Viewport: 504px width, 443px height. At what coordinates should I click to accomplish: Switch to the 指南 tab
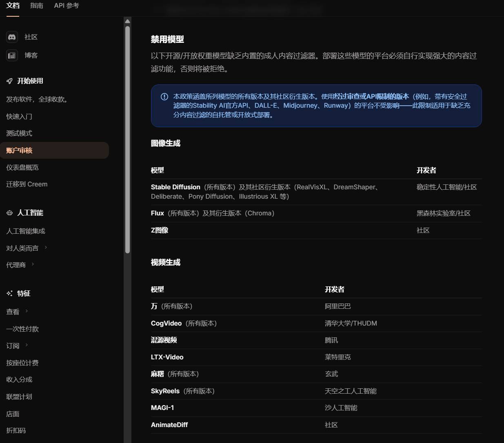[x=36, y=6]
